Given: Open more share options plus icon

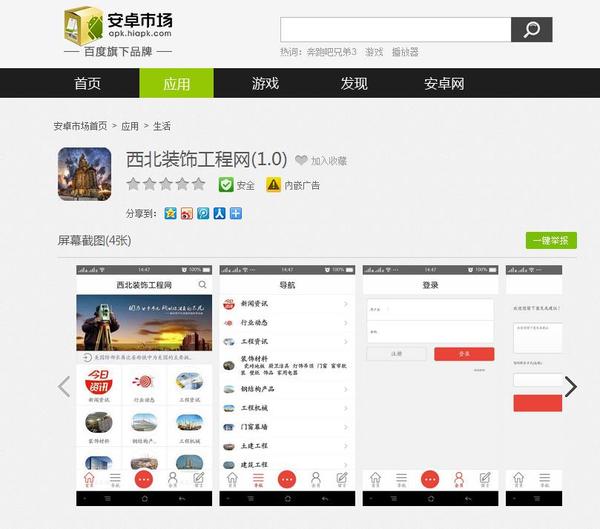Looking at the screenshot, I should tap(235, 213).
